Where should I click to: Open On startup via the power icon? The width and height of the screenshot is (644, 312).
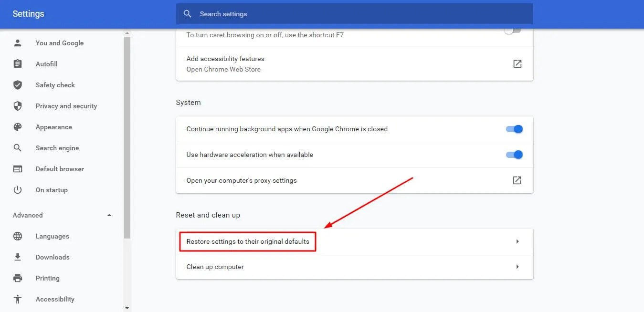[18, 189]
